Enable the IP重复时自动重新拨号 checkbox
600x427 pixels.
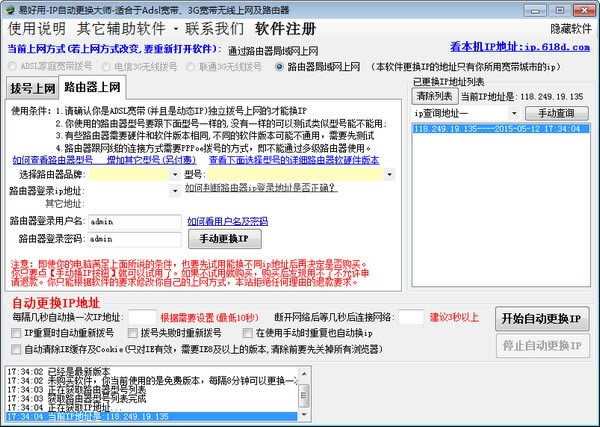[x=16, y=333]
